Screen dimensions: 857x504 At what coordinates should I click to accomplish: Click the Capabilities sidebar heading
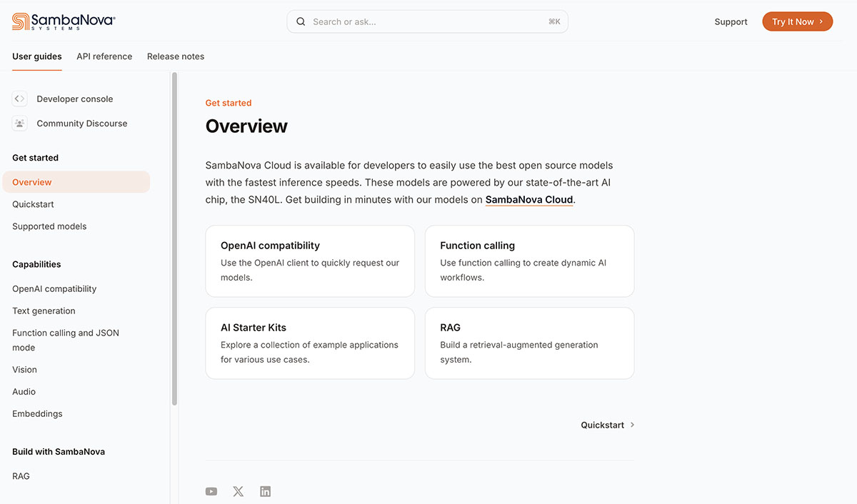coord(36,264)
